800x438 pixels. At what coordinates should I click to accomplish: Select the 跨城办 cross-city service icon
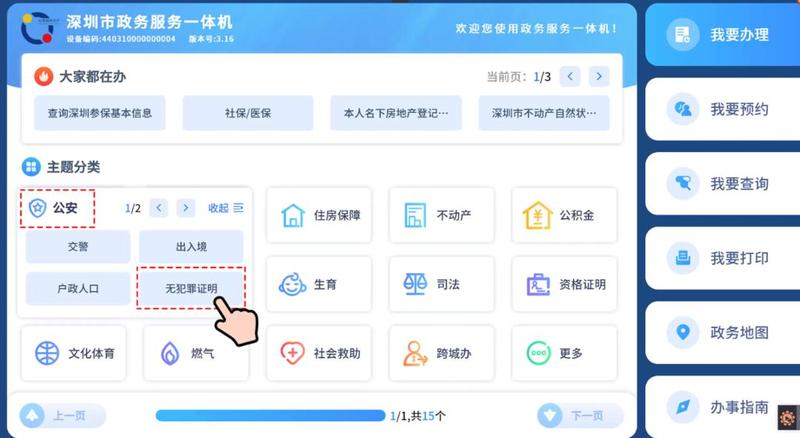click(415, 353)
